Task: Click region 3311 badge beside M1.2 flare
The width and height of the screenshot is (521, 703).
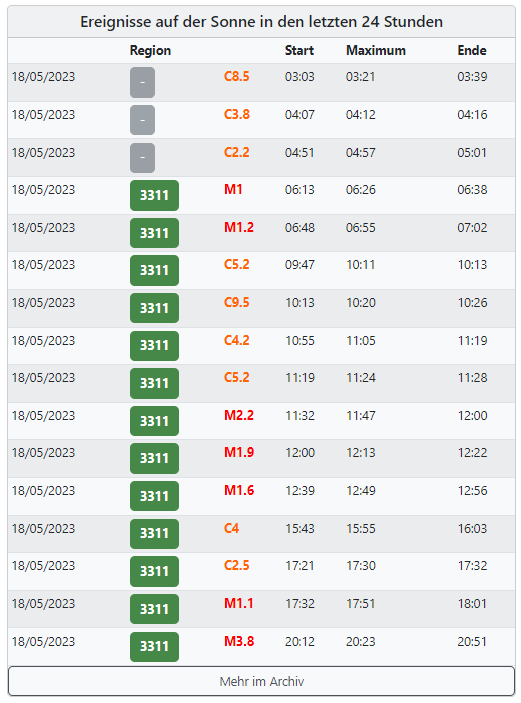Action: coord(154,233)
